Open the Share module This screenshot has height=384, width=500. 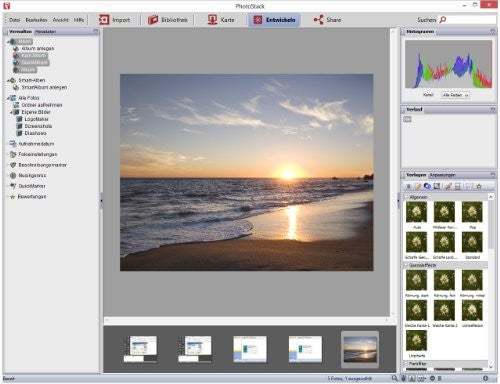327,20
